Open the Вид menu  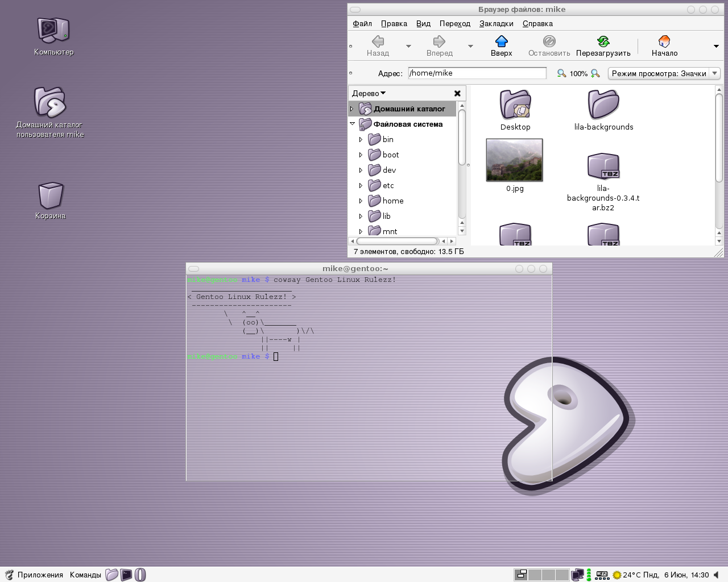423,23
